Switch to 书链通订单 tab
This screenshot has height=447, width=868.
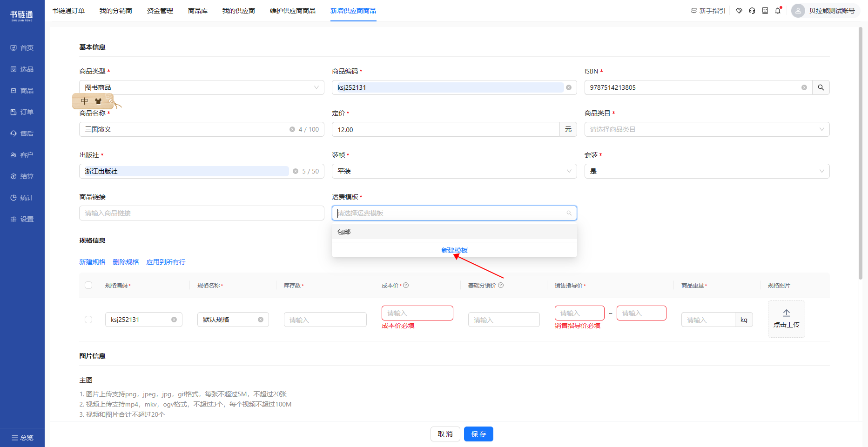coord(68,11)
